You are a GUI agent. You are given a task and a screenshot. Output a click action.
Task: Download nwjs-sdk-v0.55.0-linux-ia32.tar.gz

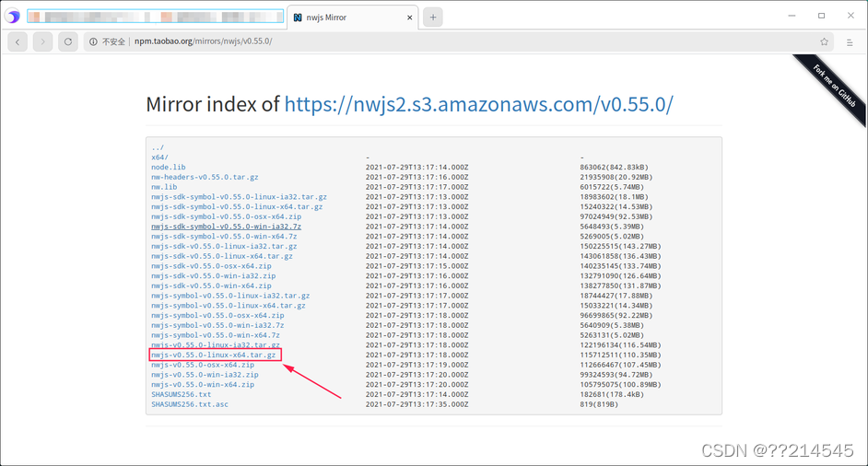[224, 246]
